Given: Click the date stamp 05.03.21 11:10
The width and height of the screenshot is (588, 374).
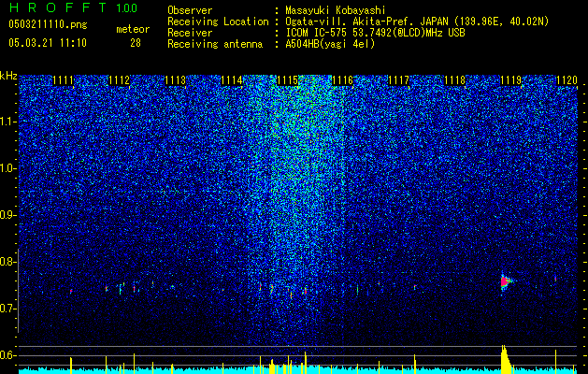Looking at the screenshot, I should point(48,43).
